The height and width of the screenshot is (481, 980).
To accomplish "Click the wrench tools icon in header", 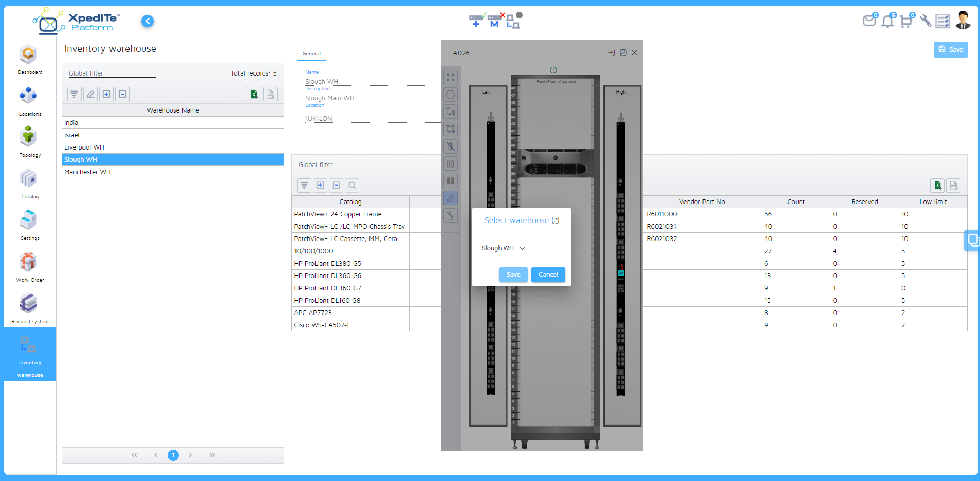I will pos(925,21).
